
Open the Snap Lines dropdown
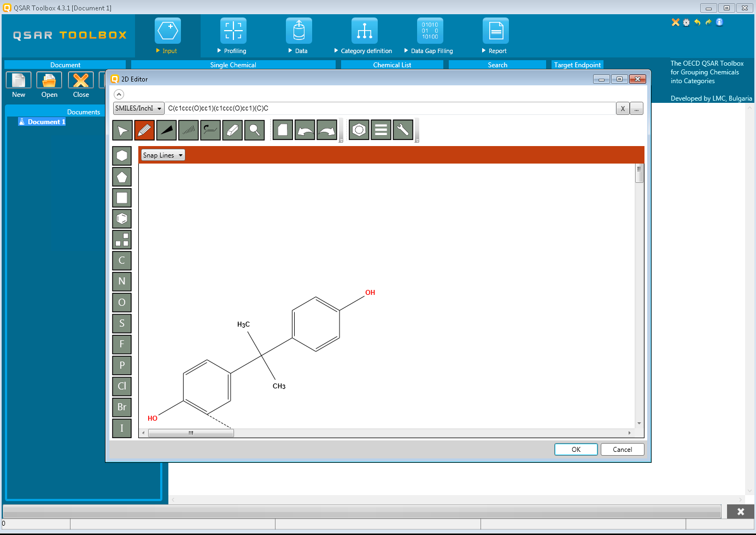click(x=163, y=155)
